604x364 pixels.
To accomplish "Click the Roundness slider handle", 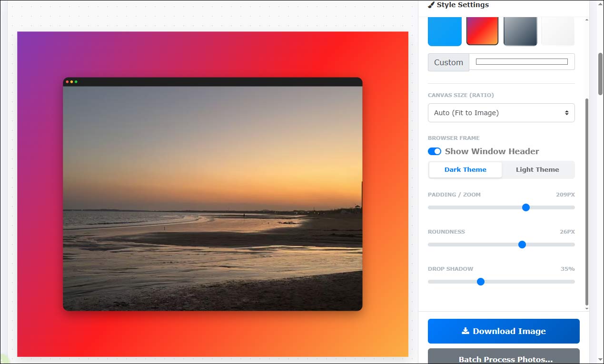I will [x=522, y=245].
